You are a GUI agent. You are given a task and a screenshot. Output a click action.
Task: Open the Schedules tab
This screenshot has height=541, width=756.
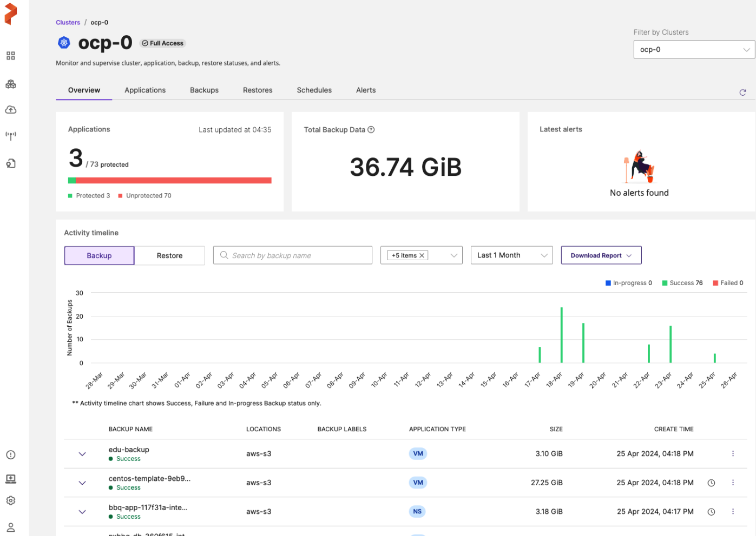point(314,90)
